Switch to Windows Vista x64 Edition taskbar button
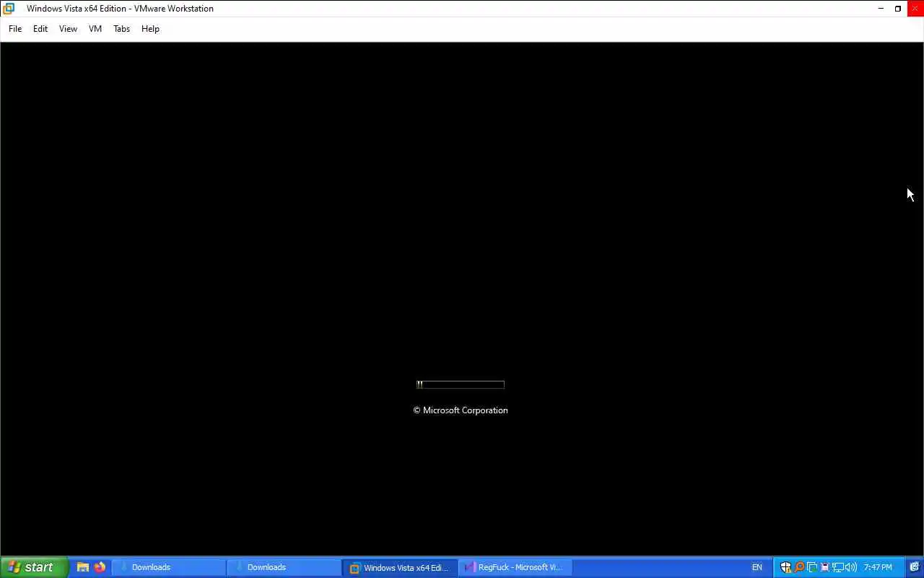The width and height of the screenshot is (924, 578). (400, 568)
